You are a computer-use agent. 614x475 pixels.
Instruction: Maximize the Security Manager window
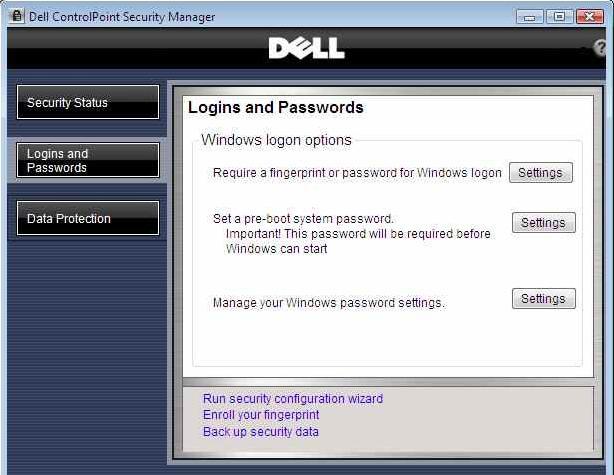tap(559, 17)
